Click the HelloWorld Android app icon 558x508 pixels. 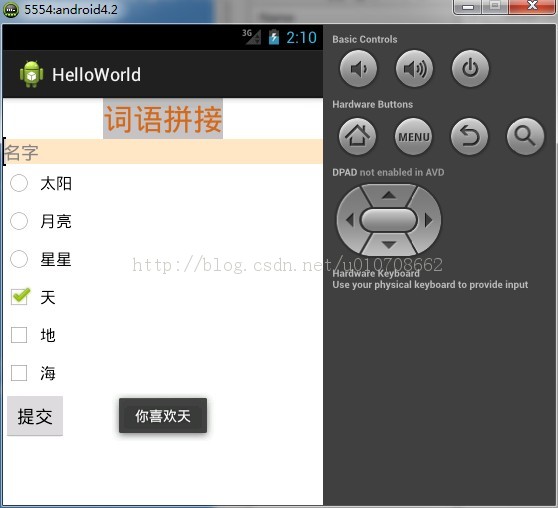click(31, 74)
